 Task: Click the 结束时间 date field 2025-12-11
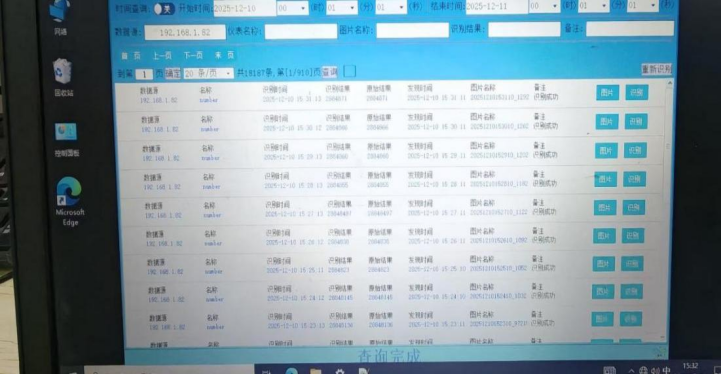pos(497,7)
